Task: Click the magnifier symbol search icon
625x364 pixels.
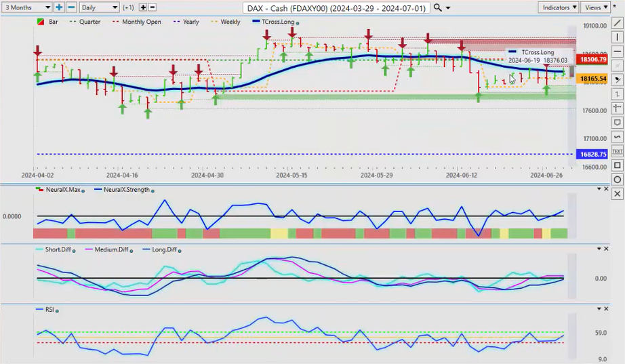Action: click(x=438, y=7)
